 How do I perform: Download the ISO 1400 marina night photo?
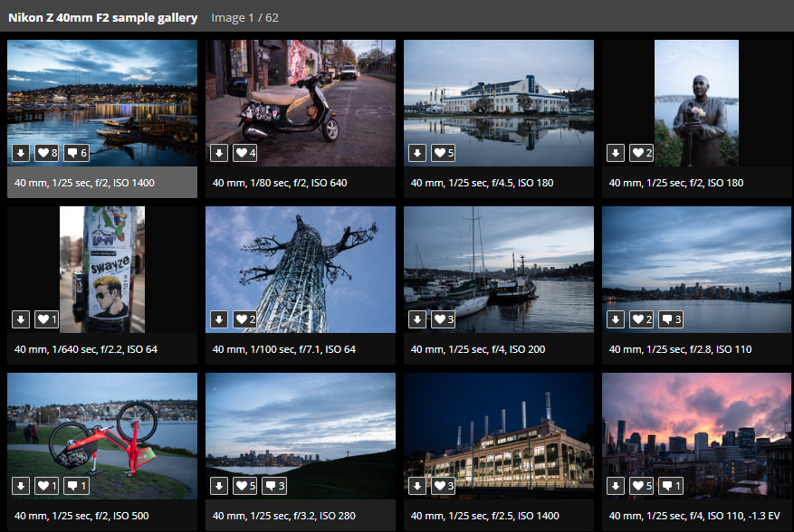[21, 152]
